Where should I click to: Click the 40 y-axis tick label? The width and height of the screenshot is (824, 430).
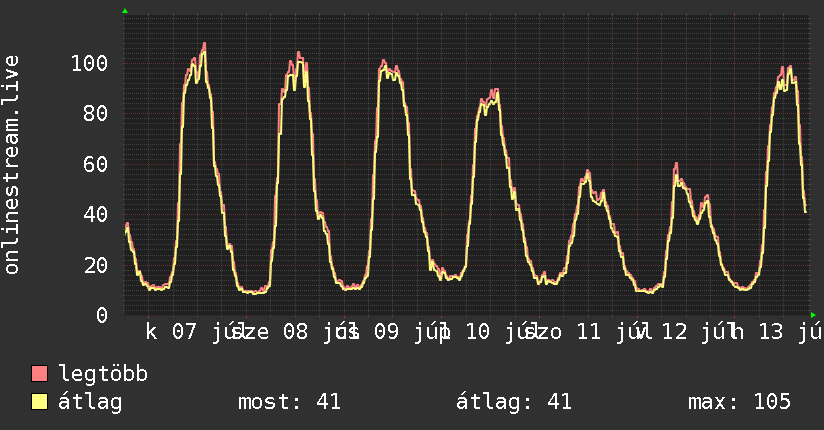96,214
